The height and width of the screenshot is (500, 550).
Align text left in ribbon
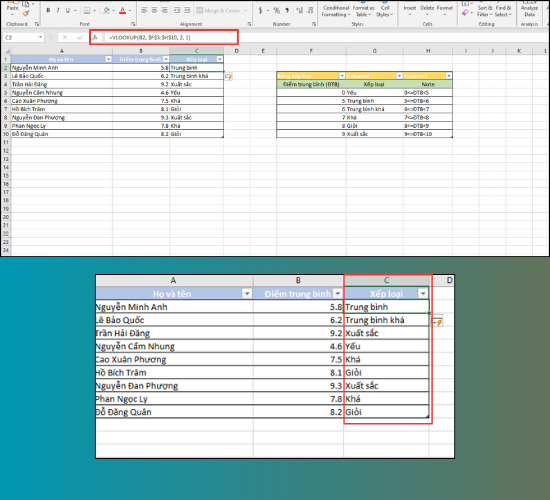[x=144, y=11]
